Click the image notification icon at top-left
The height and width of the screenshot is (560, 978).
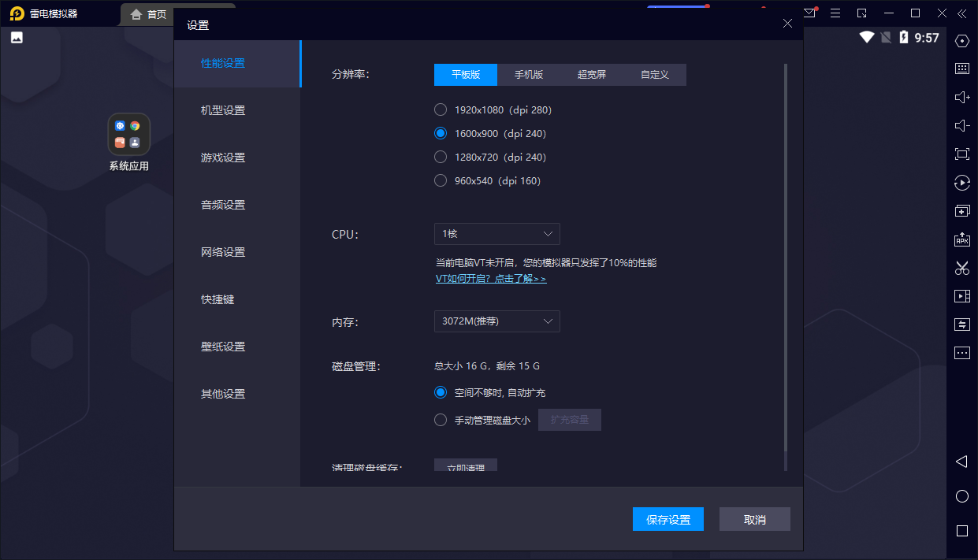17,37
